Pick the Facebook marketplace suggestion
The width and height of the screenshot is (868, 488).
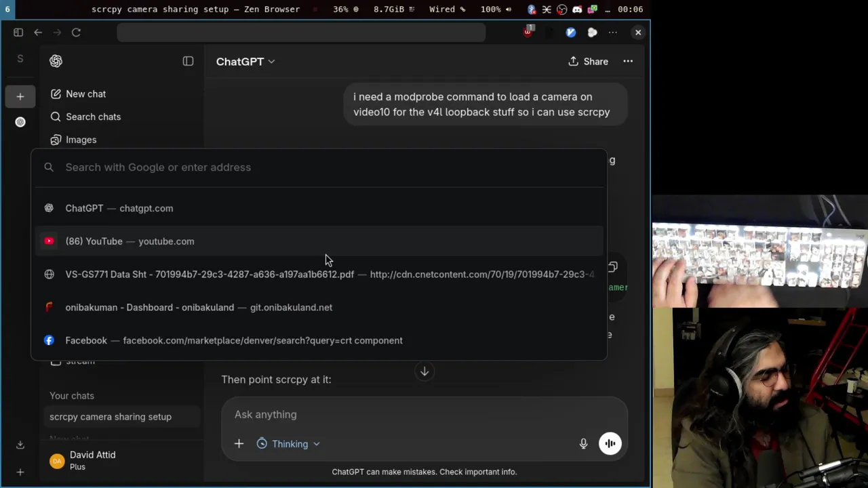[x=319, y=340]
